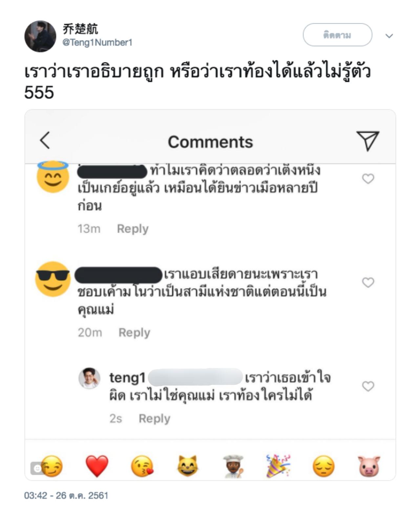This screenshot has height=510, width=420.
Task: Reply to the 13m-old comment
Action: [133, 228]
